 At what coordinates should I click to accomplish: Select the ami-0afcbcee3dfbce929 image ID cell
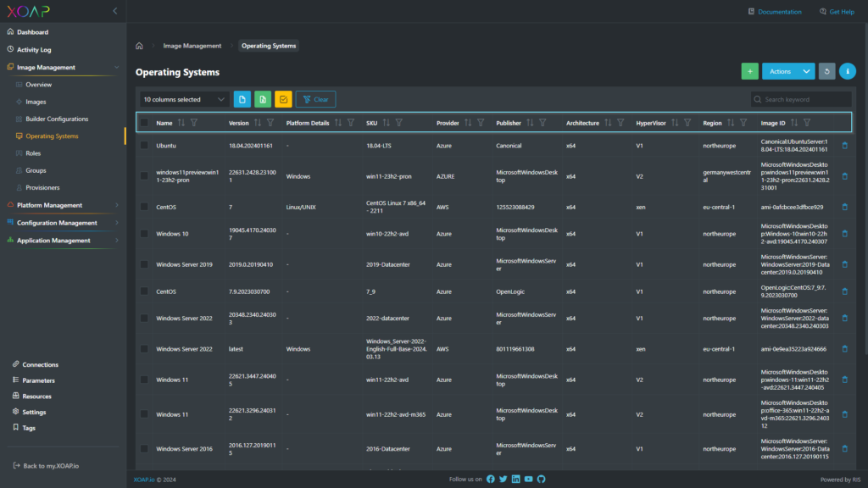click(792, 207)
